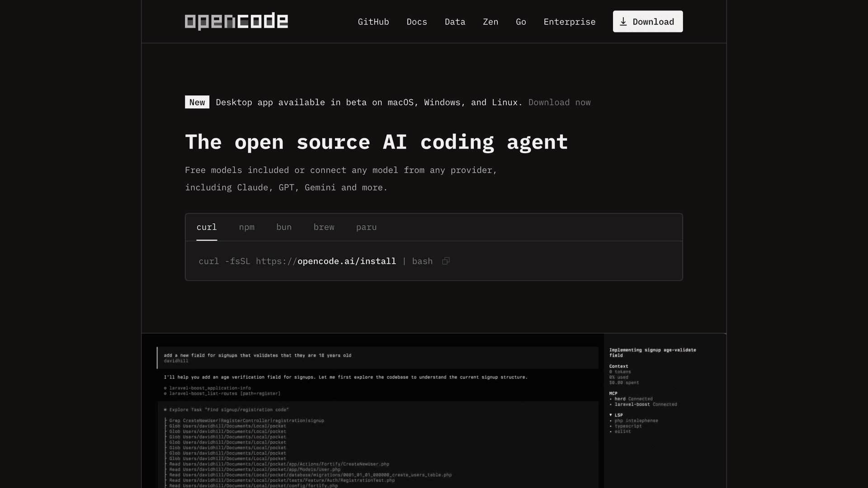Viewport: 868px width, 488px height.
Task: Switch to the npm tab
Action: (x=247, y=227)
